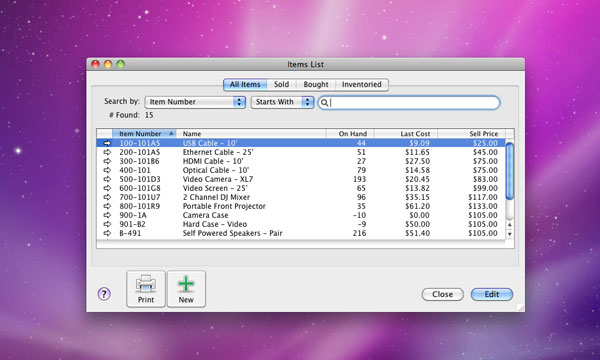Viewport: 600px width, 360px height.
Task: Click the window resize grip corner
Action: tap(521, 308)
